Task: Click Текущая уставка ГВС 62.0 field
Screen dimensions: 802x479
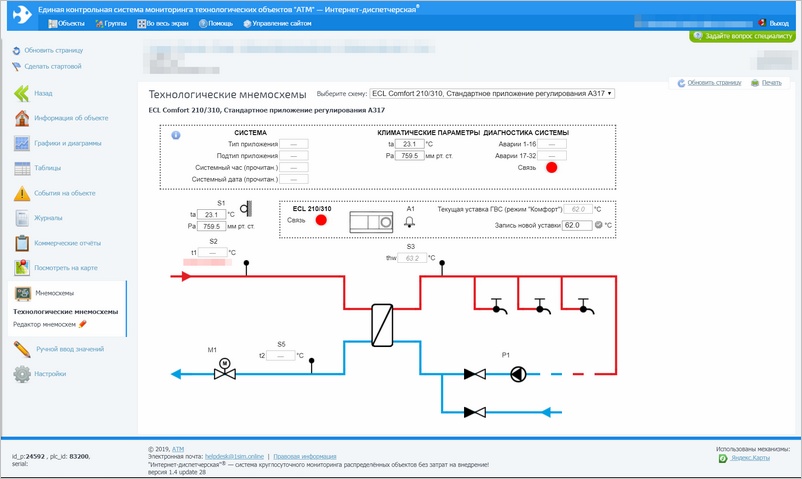Action: 578,209
